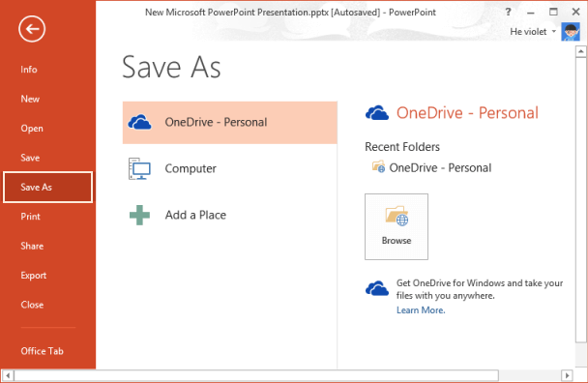Open the question mark Help icon
Screen dimensions: 588x383
[x=508, y=12]
